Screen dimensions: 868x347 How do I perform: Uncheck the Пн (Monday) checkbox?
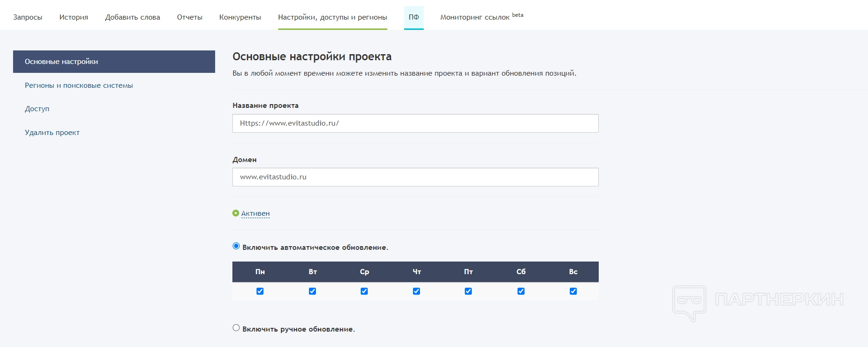(x=260, y=291)
